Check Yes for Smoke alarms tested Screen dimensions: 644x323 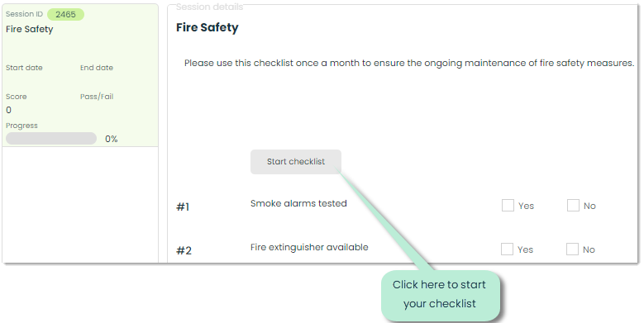click(x=508, y=205)
